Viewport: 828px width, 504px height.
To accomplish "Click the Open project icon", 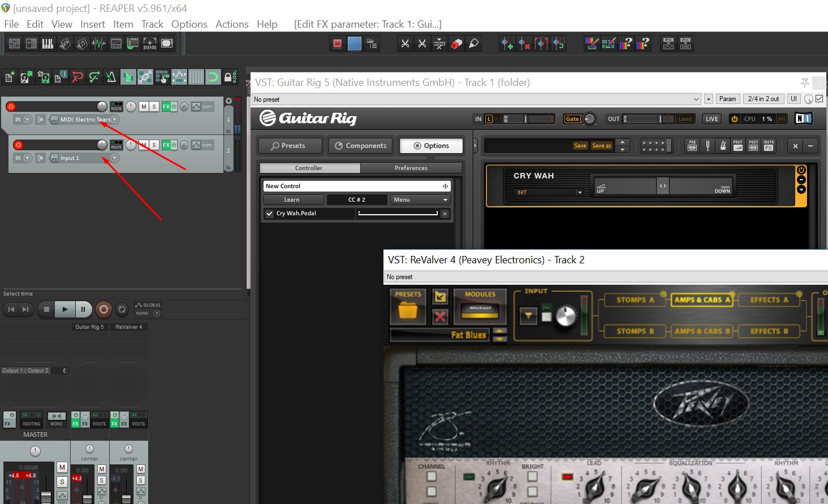I will click(27, 77).
